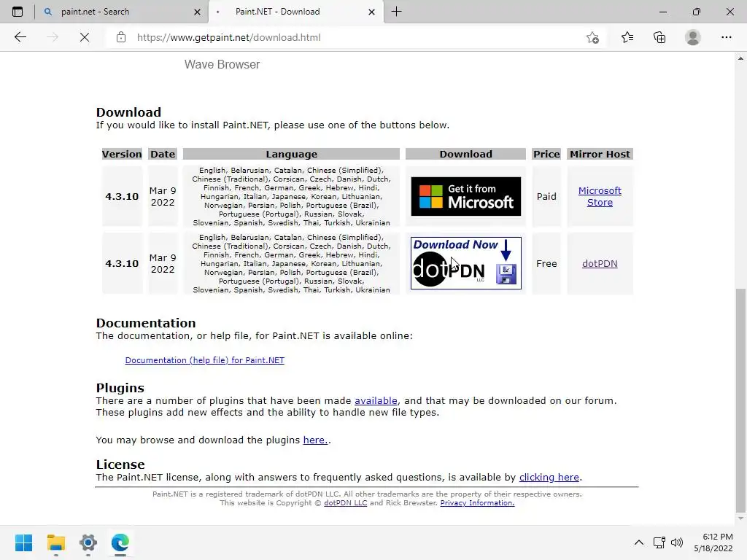Open Settings from the taskbar

tap(88, 542)
